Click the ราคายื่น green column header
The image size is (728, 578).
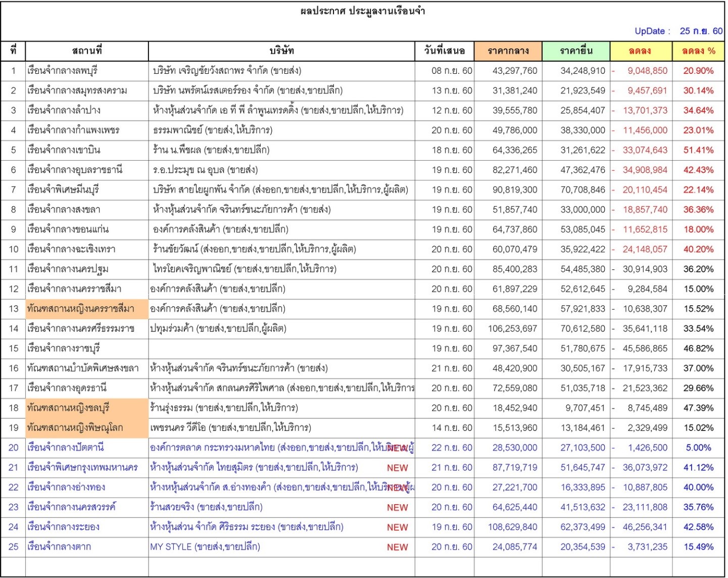(576, 51)
